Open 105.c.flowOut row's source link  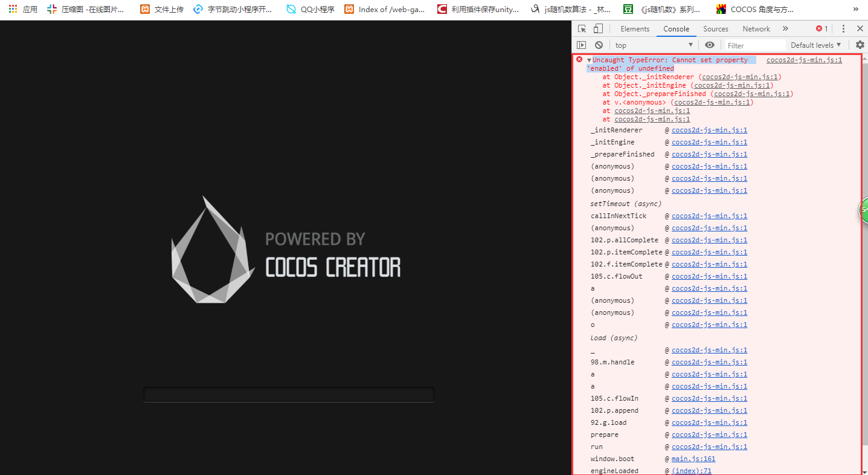point(709,276)
